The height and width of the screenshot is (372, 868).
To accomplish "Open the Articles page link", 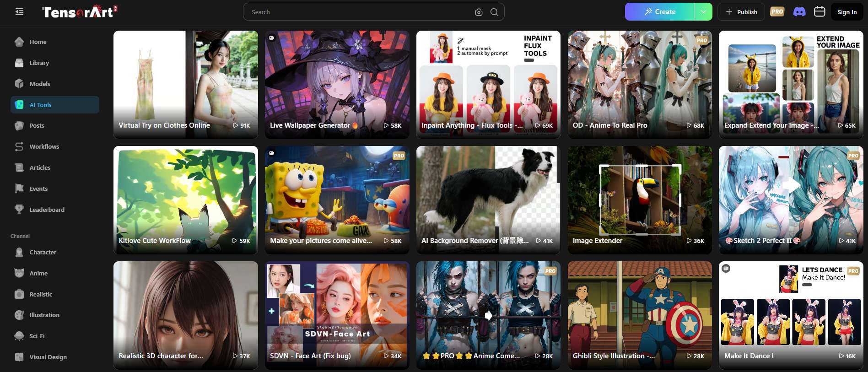I will 55,167.
